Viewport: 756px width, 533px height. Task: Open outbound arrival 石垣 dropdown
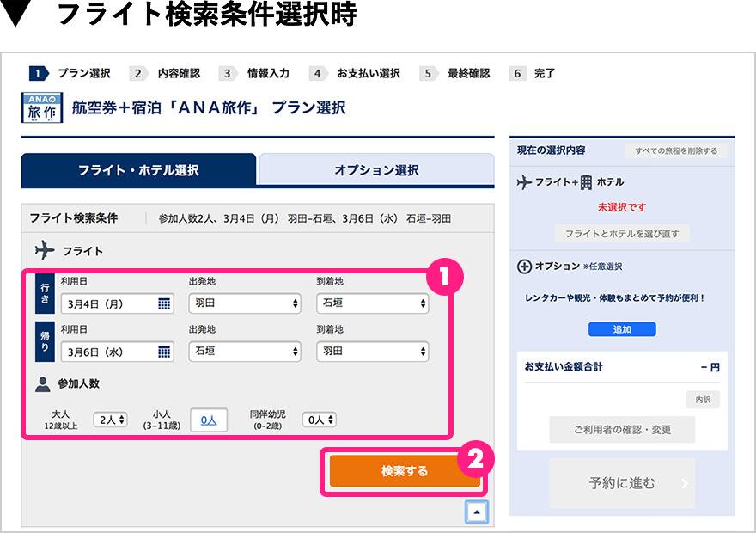(x=372, y=303)
